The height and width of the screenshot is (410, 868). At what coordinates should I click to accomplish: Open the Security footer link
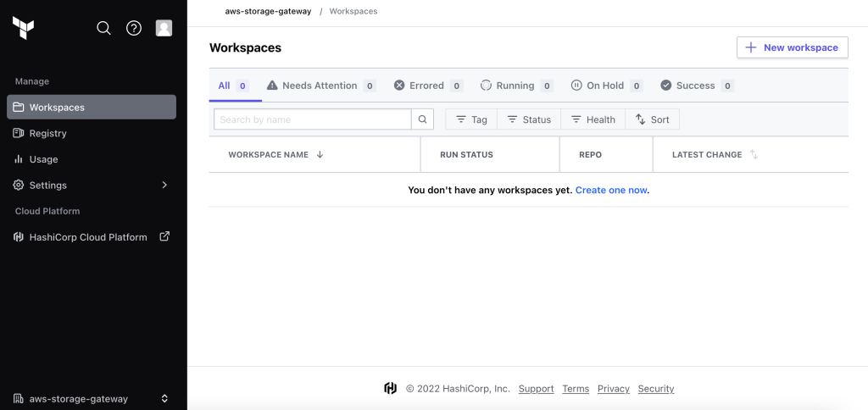tap(656, 389)
